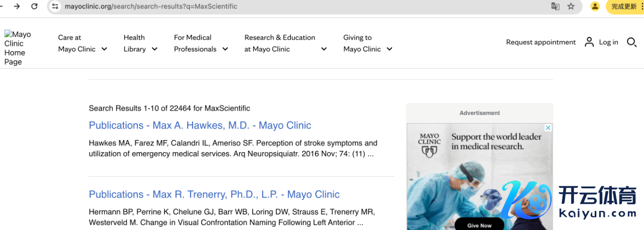Viewport: 644px width, 230px height.
Task: Open Research & Education at Mayo Clinic menu
Action: pos(286,43)
